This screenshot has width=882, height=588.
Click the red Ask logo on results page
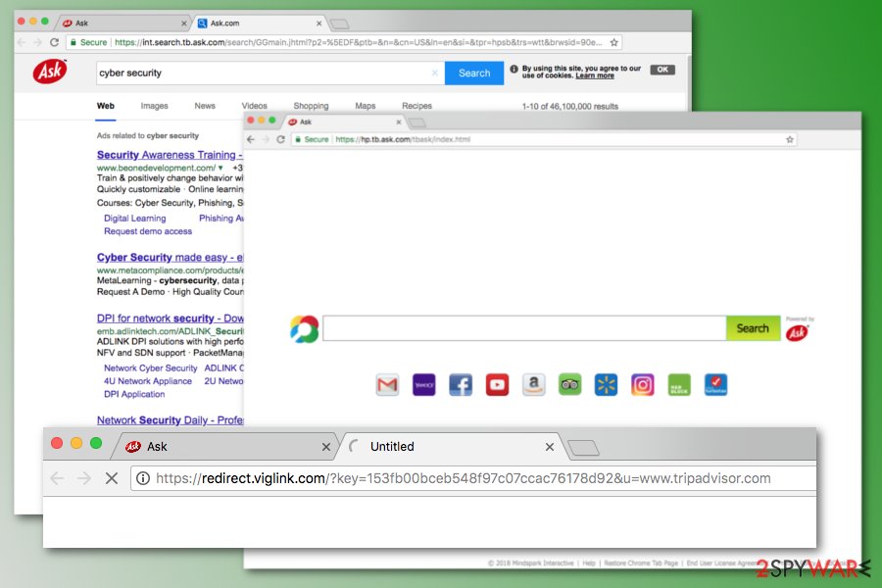pyautogui.click(x=50, y=72)
